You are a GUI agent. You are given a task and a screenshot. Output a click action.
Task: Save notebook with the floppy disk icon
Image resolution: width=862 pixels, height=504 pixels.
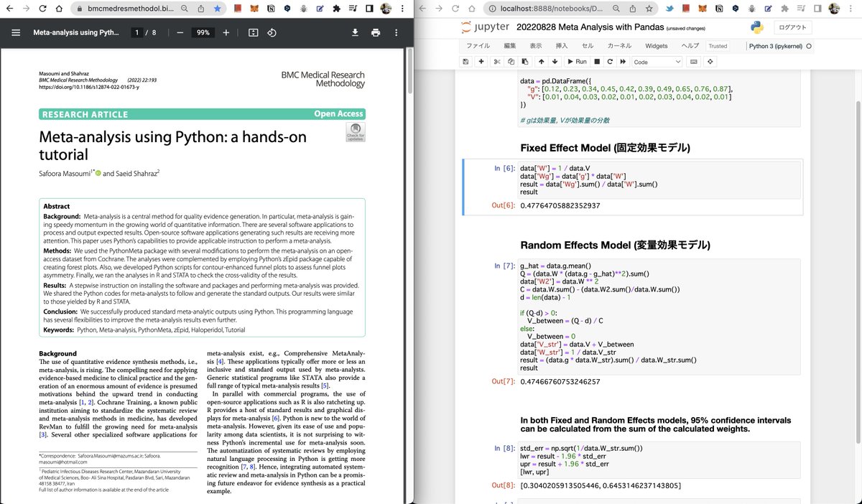click(465, 62)
